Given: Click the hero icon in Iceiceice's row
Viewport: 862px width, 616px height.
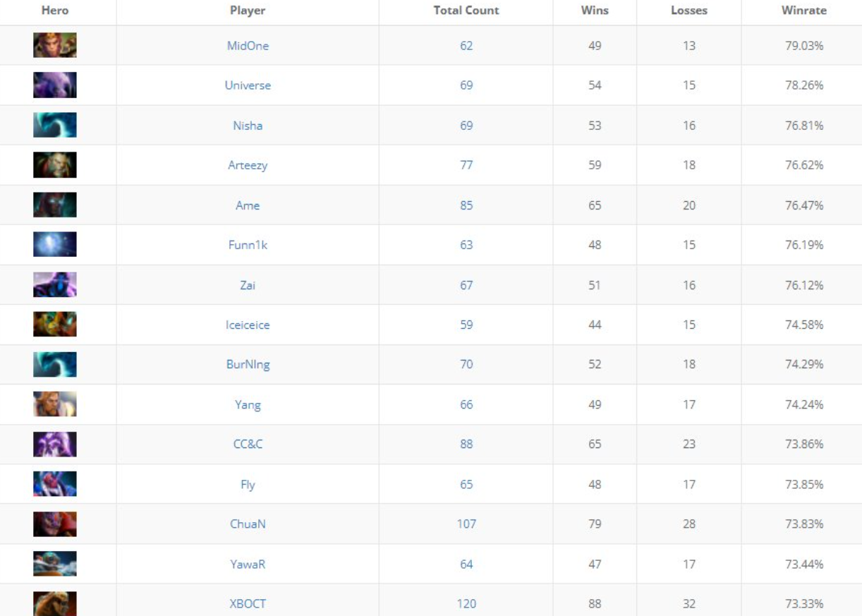Looking at the screenshot, I should 54,325.
